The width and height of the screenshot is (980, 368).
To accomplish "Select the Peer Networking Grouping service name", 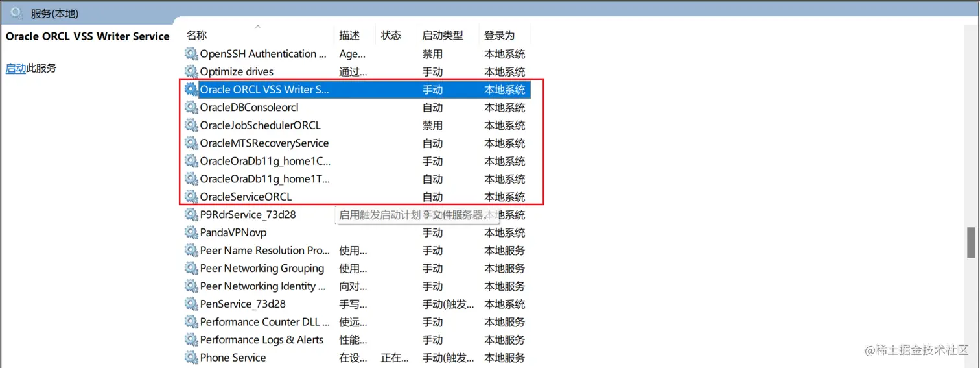I will pyautogui.click(x=262, y=268).
